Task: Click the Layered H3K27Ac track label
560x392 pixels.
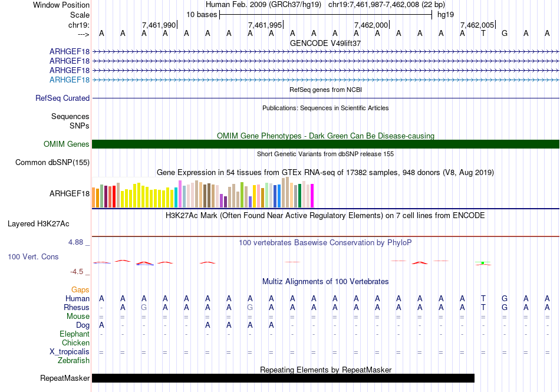Action: point(38,224)
